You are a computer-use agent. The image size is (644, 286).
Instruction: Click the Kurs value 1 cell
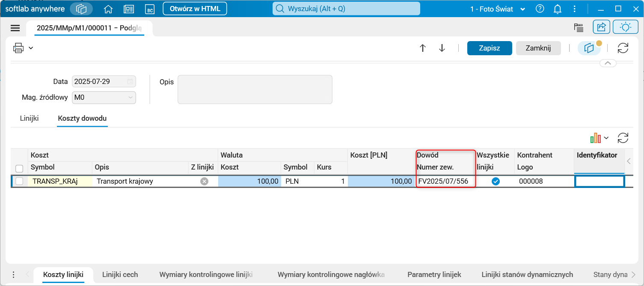click(x=331, y=181)
